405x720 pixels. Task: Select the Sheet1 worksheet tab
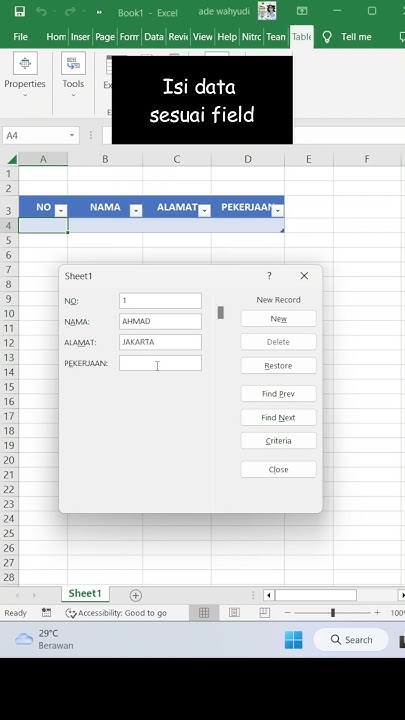pos(85,593)
